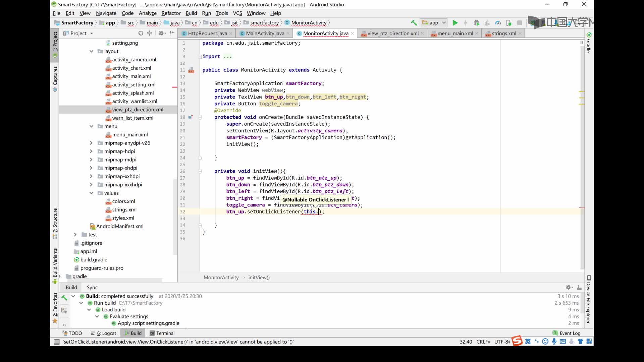Click the Make Project hammer icon
The height and width of the screenshot is (362, 644).
(x=414, y=23)
